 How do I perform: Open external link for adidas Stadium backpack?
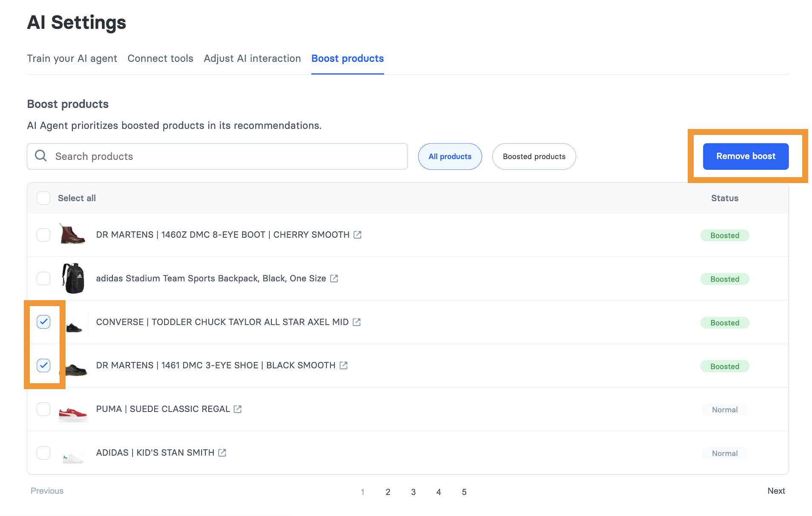(x=334, y=278)
